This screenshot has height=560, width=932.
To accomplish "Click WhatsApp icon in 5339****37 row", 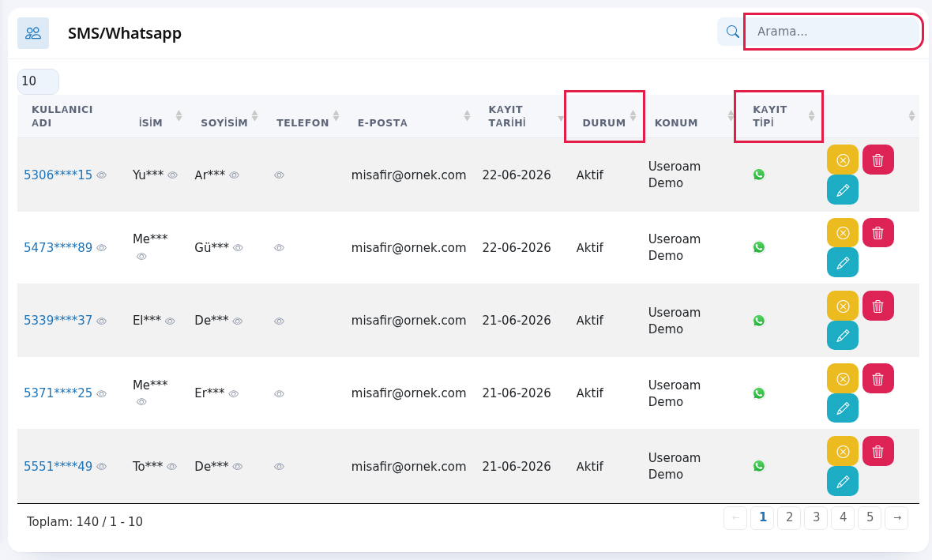I will click(x=759, y=321).
